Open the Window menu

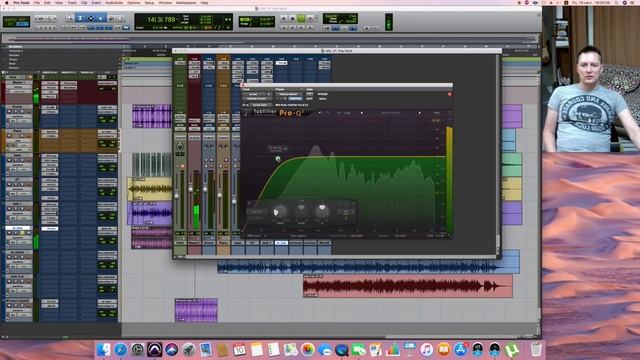(165, 2)
